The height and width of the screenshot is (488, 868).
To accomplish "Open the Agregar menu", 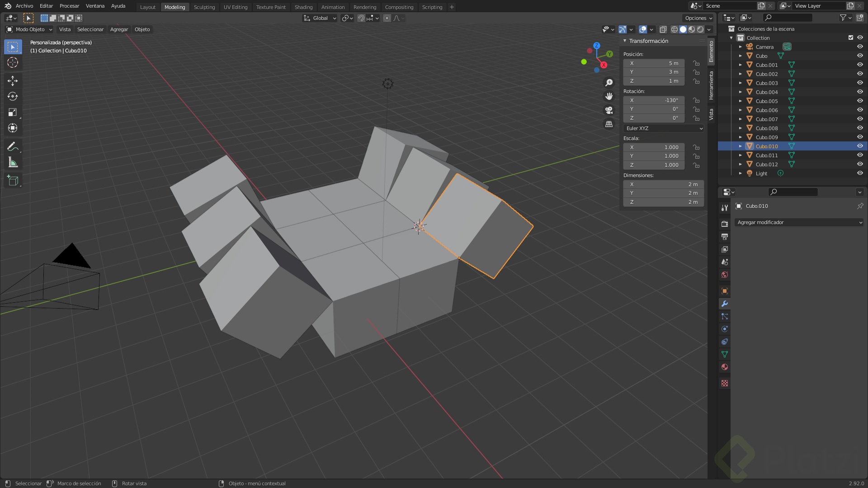I will pyautogui.click(x=119, y=29).
